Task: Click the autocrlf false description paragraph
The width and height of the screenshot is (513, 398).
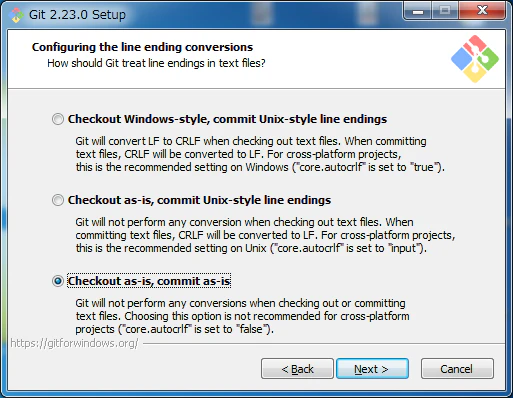Action: [242, 316]
